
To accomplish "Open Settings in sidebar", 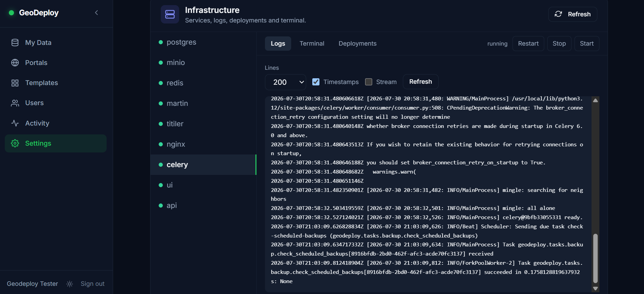I will click(x=56, y=143).
